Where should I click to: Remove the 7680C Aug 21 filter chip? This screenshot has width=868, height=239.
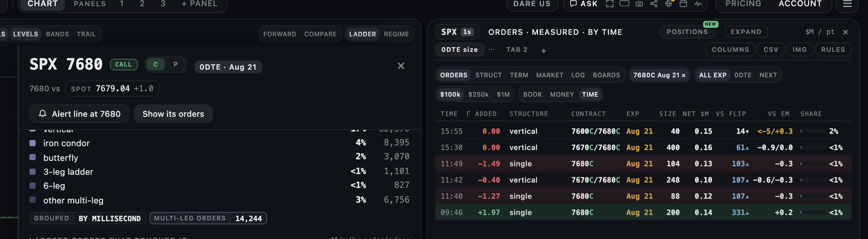684,75
